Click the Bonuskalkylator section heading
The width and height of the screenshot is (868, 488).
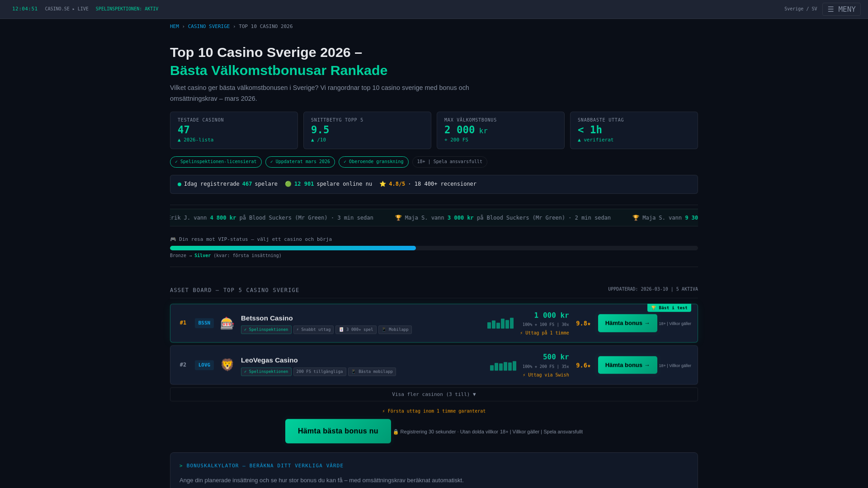[261, 466]
